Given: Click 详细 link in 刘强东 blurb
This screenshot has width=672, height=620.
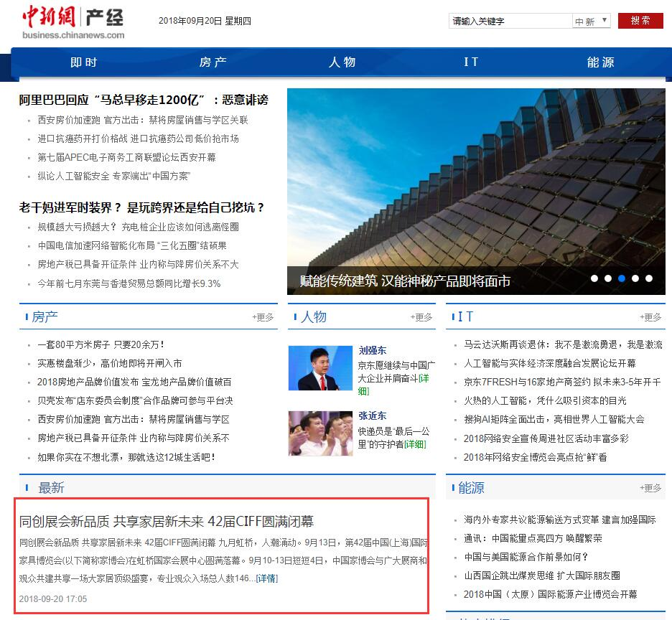Looking at the screenshot, I should click(423, 378).
